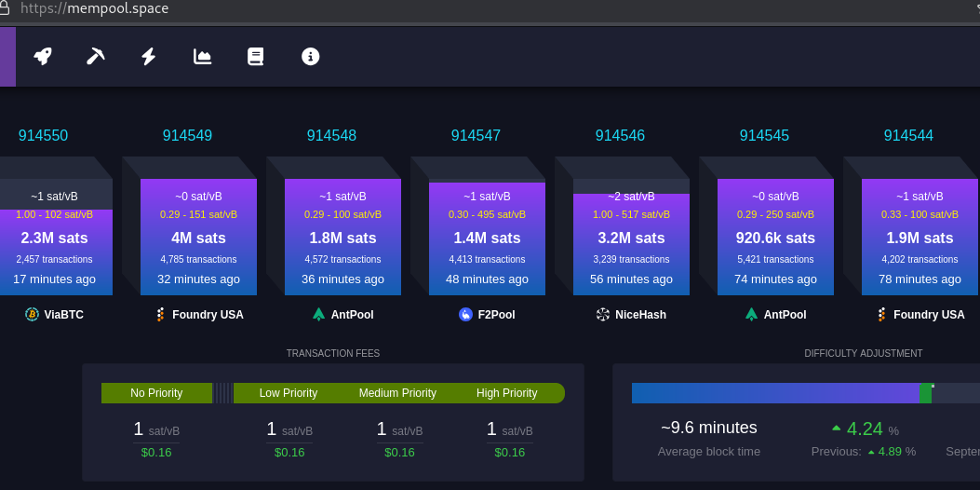Click the F2Pool pool logo

465,314
